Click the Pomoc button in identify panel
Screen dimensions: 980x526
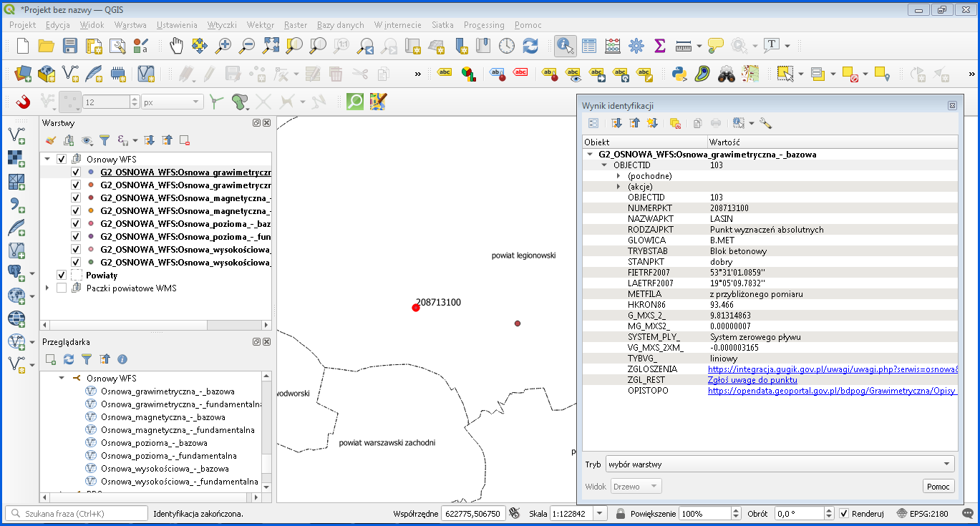938,486
